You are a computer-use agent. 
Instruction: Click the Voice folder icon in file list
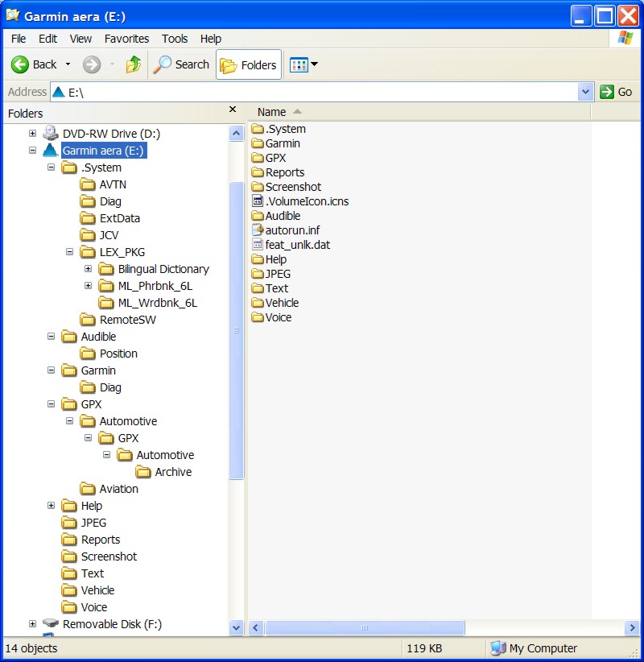click(258, 317)
